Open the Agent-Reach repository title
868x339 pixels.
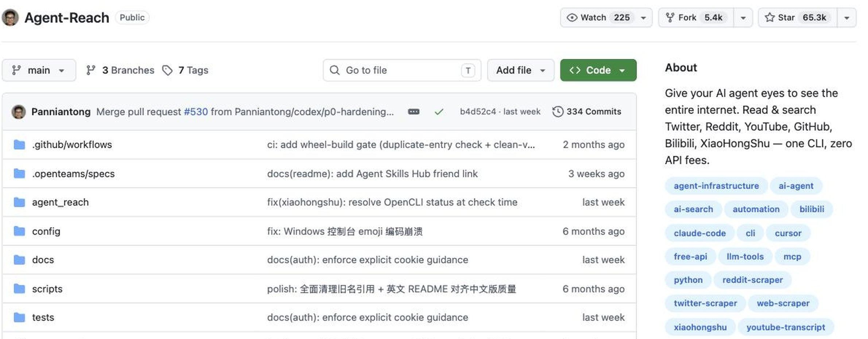click(x=67, y=17)
